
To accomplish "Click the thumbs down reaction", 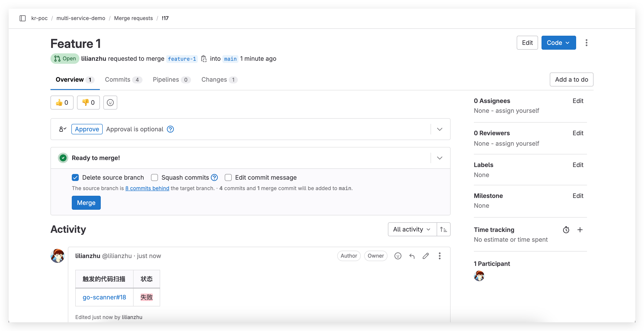I will click(x=88, y=103).
